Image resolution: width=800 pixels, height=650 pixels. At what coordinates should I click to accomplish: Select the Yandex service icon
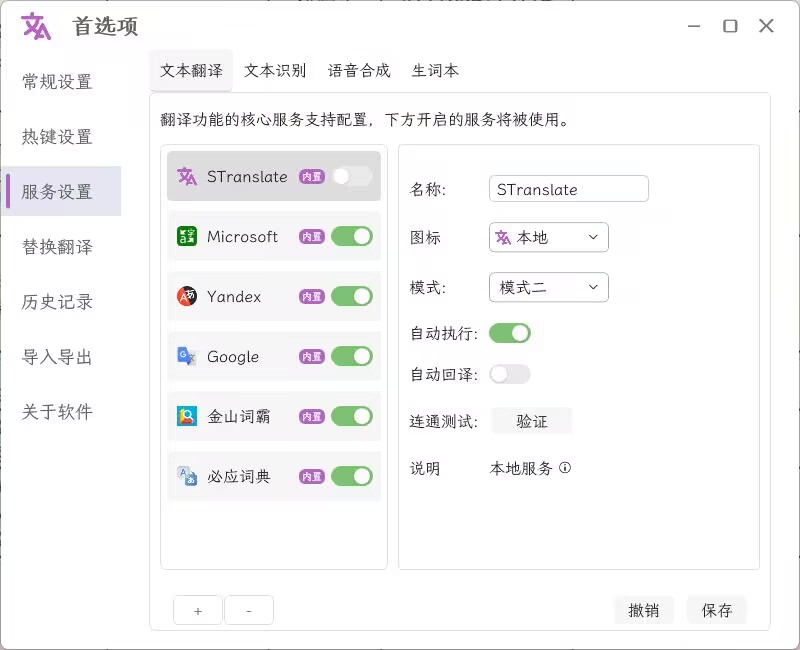(187, 297)
